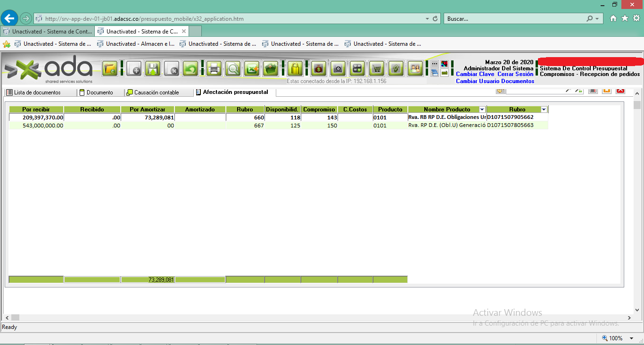Expand the Nombre Producto column filter dropdown

click(x=482, y=109)
